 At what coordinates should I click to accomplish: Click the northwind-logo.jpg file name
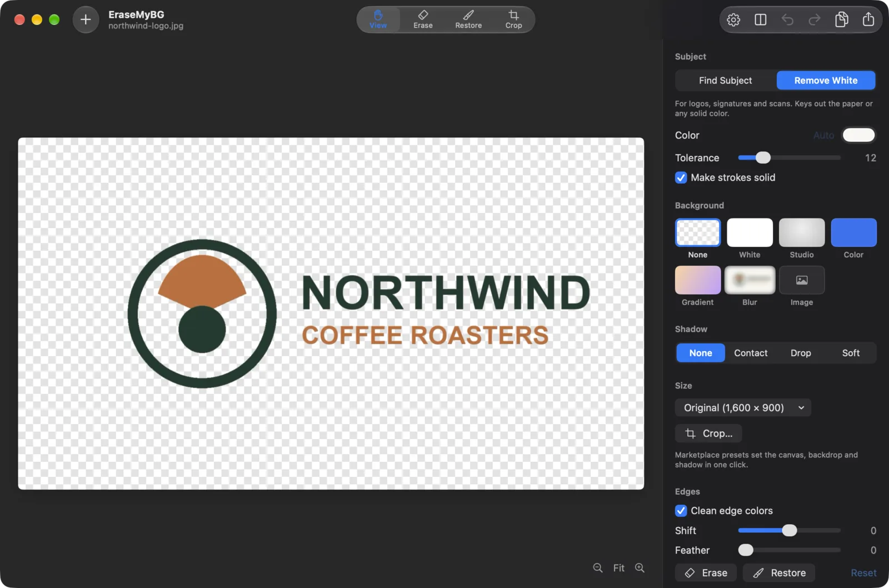tap(146, 26)
